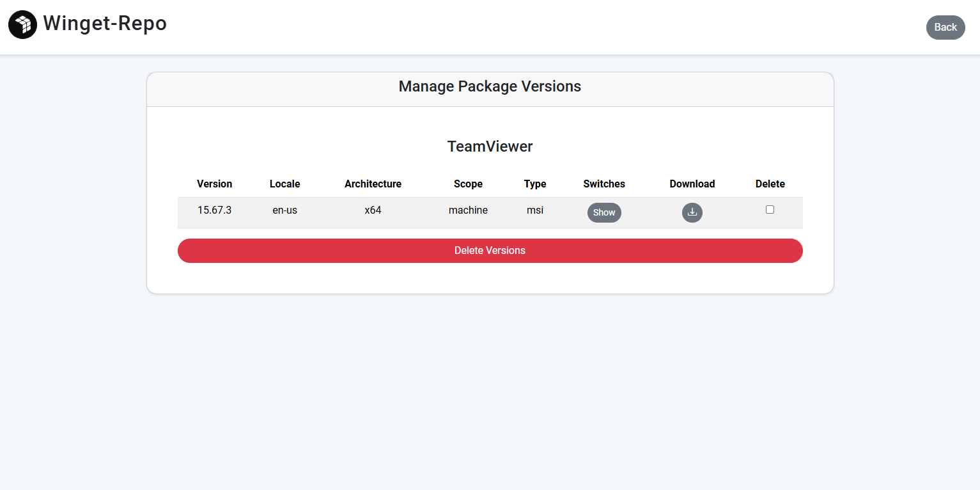Click the Manage Package Versions heading
Screen dimensions: 980x490
[x=490, y=86]
